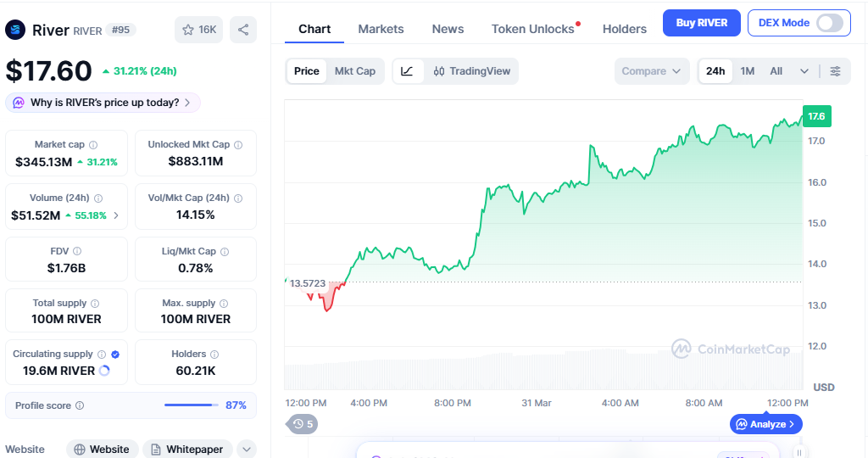
Task: Select Mkt Cap chart view
Action: [x=355, y=71]
